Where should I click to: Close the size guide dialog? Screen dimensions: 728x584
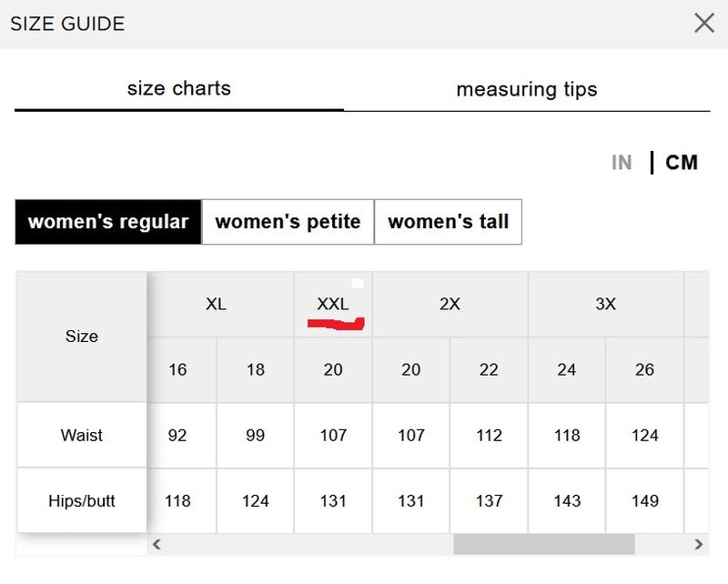(x=703, y=23)
